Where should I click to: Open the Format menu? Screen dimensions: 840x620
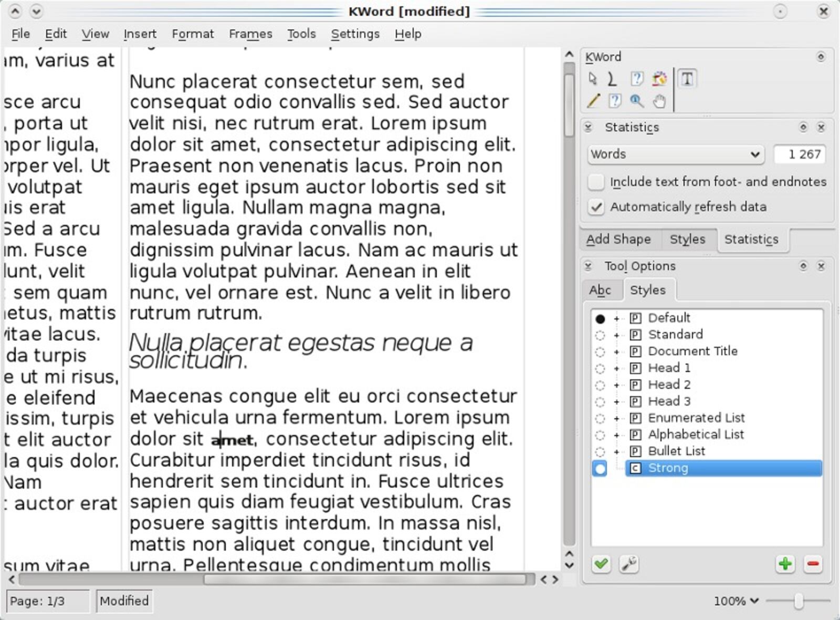(193, 34)
